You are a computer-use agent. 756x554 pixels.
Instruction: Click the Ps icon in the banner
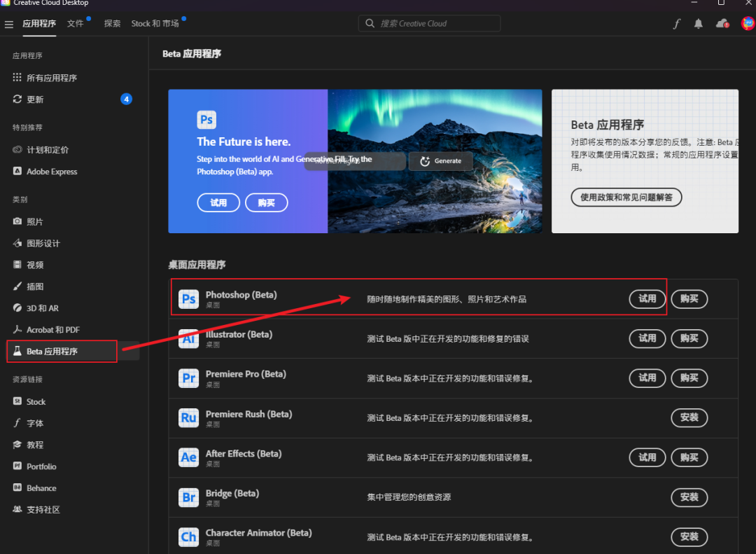[206, 120]
